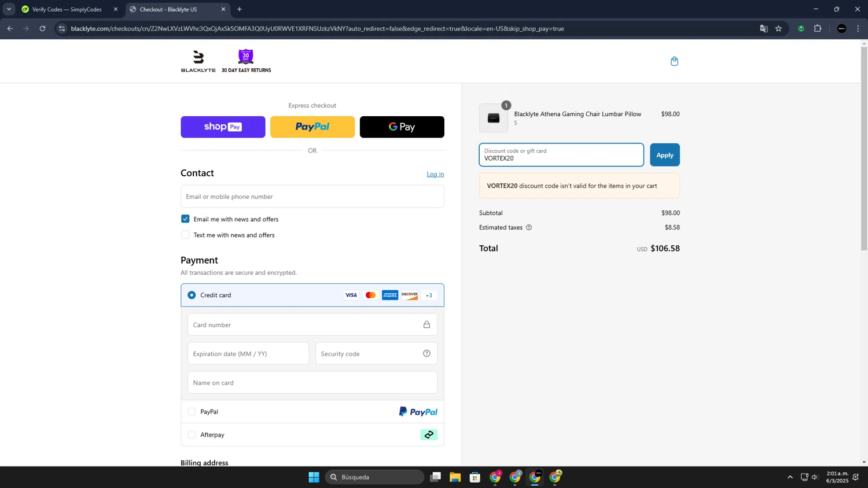The width and height of the screenshot is (868, 488).
Task: Close the Verify Codes tab
Action: point(116,9)
